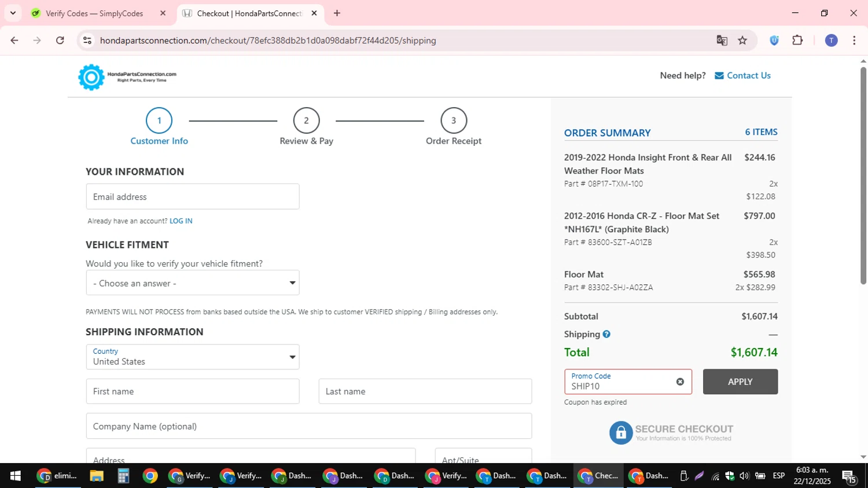Reload the checkout page
Viewport: 868px width, 488px height.
[60, 41]
